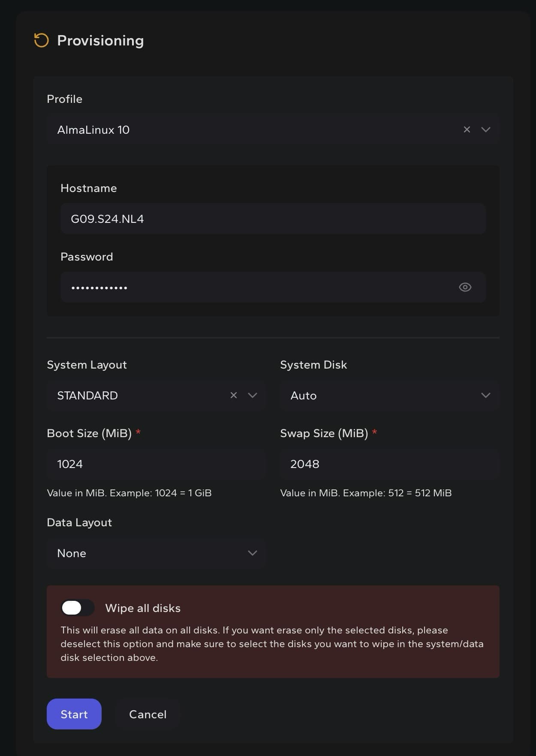
Task: Select the Boot Size input field
Action: point(157,464)
